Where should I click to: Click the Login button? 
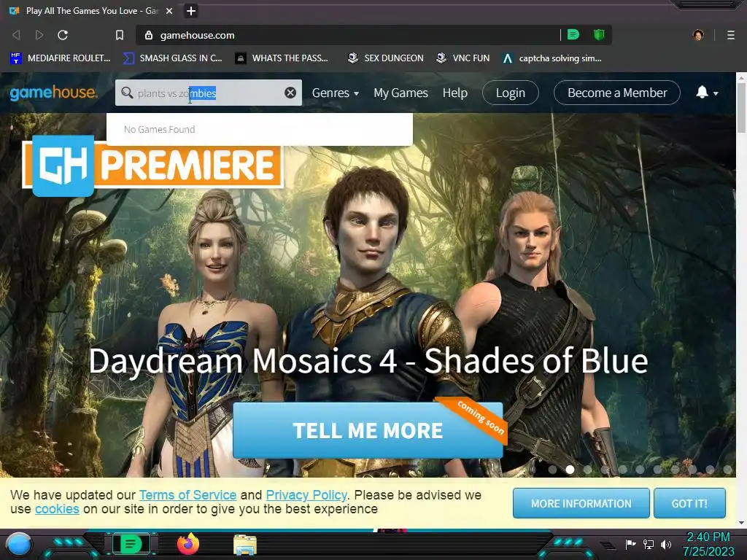pos(510,93)
